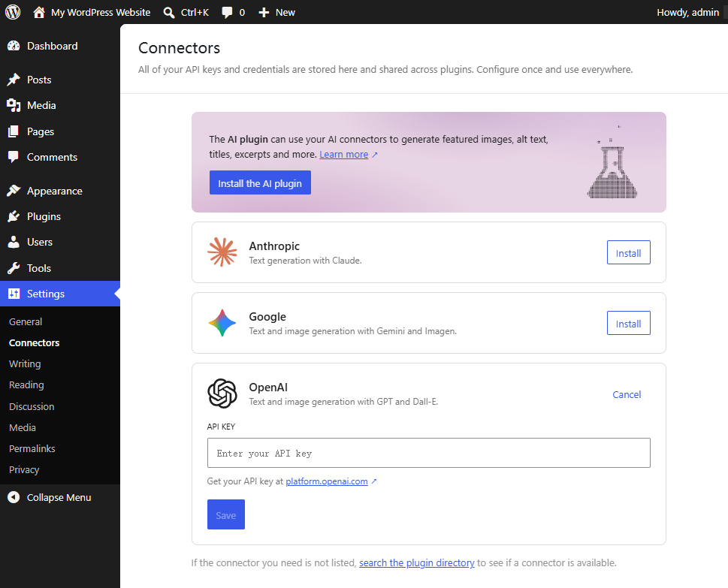Open Writing settings submenu
This screenshot has width=728, height=588.
[25, 364]
